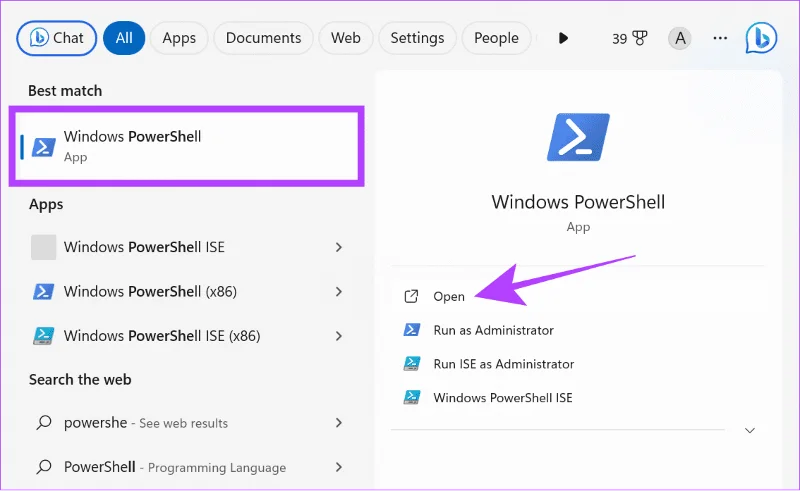
Task: Select the Windows PowerShell best match
Action: 187,146
